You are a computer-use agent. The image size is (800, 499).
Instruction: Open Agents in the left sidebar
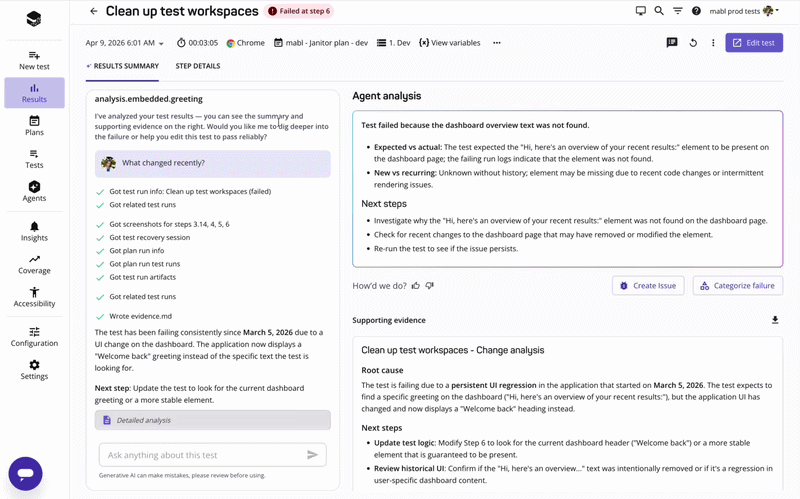coord(34,191)
